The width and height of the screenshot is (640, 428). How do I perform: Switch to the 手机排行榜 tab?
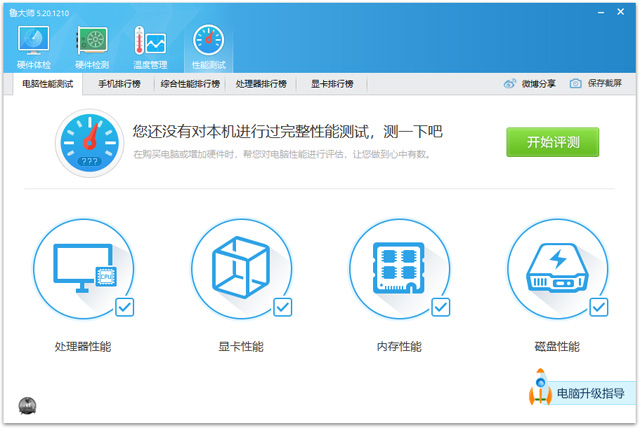[119, 84]
